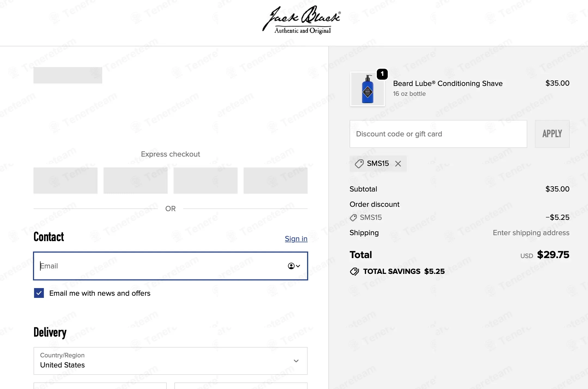Click the Jack Black logo
The image size is (588, 389).
302,20
